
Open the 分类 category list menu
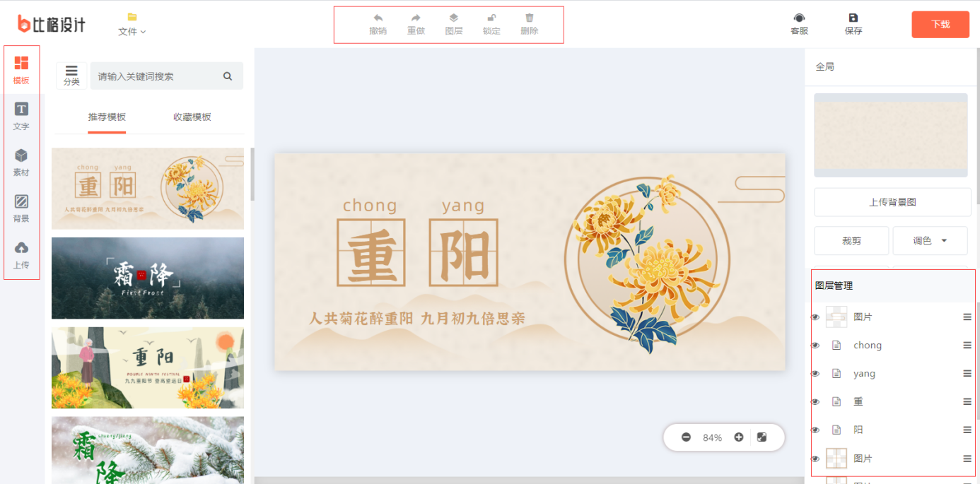tap(71, 76)
